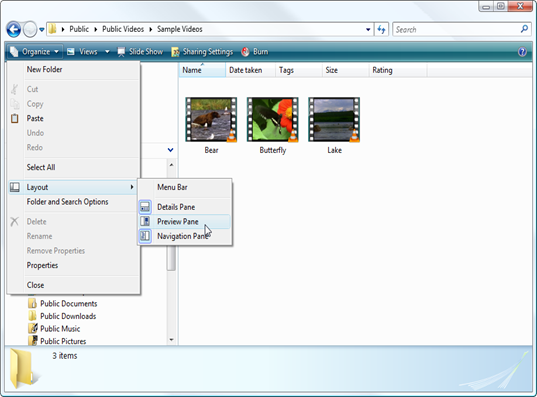537x397 pixels.
Task: Open the Layout submenu
Action: tap(73, 187)
